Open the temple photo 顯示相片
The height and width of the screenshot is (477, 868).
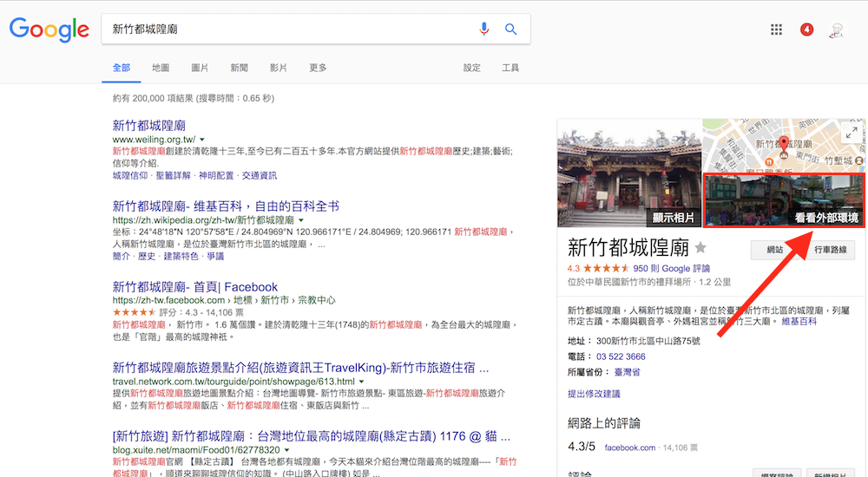[x=629, y=173]
